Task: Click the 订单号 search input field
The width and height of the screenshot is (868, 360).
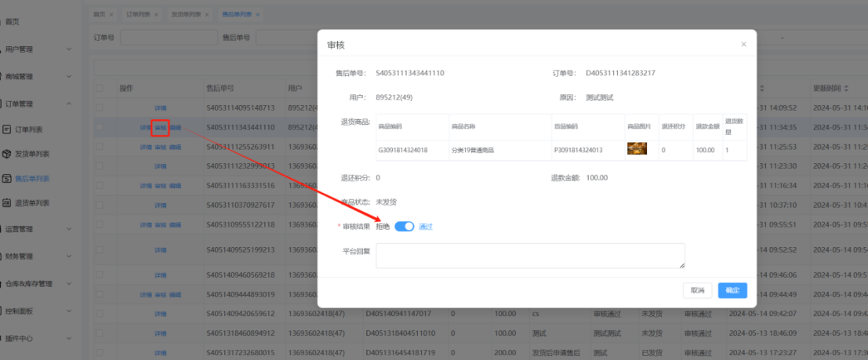Action: (169, 38)
